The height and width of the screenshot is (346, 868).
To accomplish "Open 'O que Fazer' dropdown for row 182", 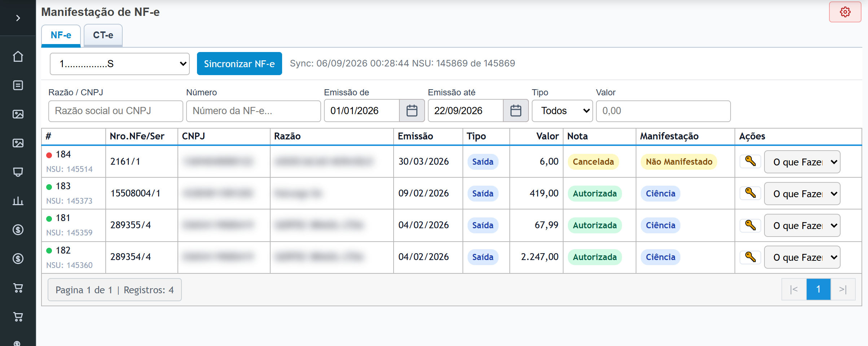I will (x=802, y=257).
